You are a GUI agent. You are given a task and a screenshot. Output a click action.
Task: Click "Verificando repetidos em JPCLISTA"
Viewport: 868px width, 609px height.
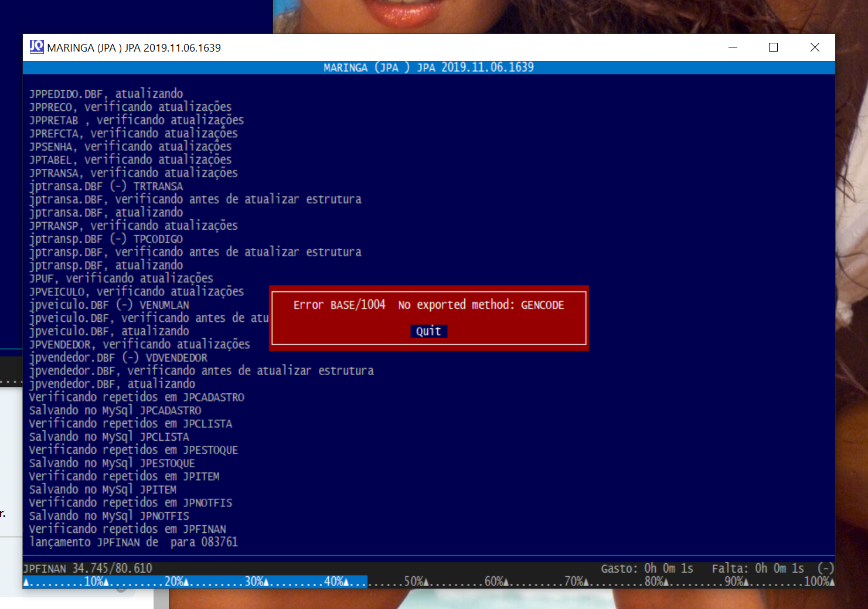tap(131, 424)
